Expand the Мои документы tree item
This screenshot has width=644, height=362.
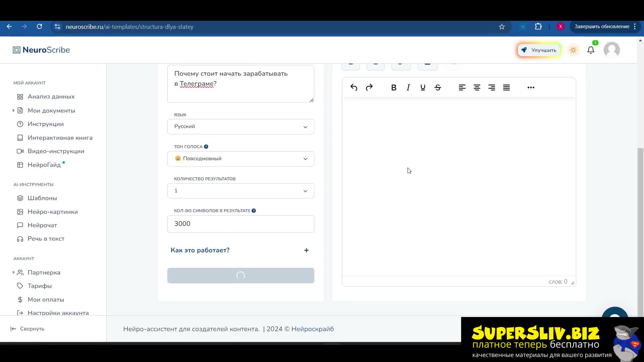13,111
